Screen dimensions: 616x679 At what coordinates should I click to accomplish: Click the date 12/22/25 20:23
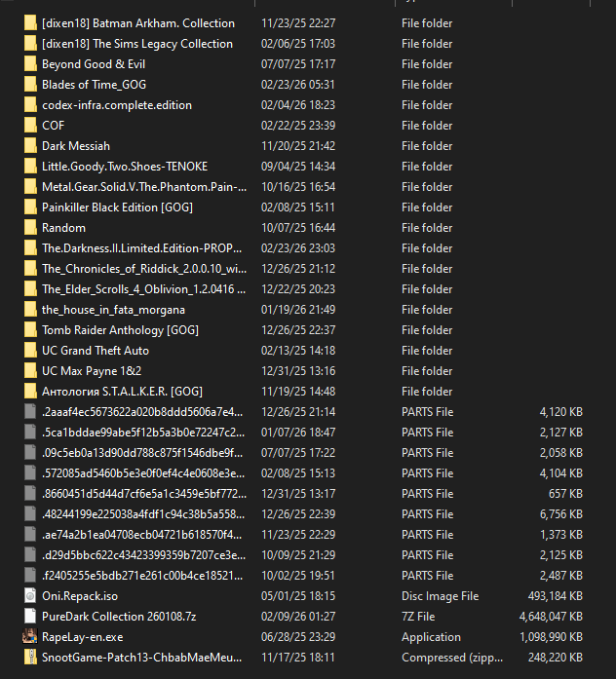pyautogui.click(x=298, y=288)
